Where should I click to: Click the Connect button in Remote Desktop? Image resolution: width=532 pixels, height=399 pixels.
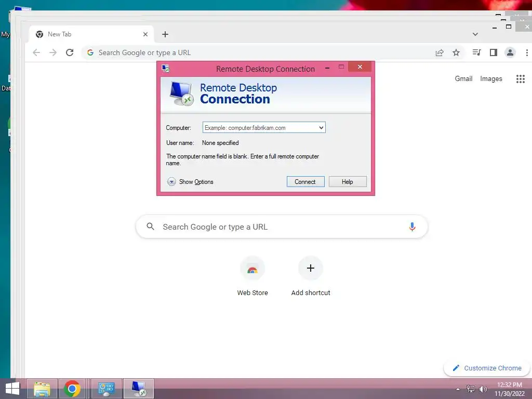click(305, 181)
